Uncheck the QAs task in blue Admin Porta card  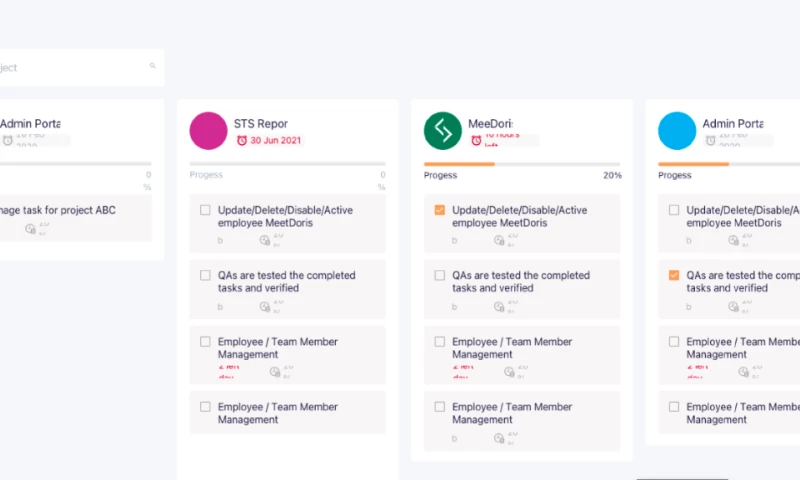coord(674,275)
